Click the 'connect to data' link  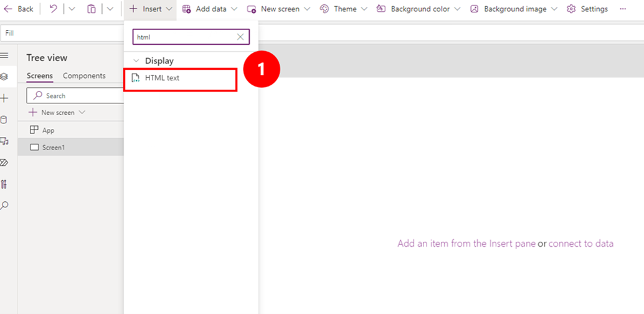coord(580,244)
